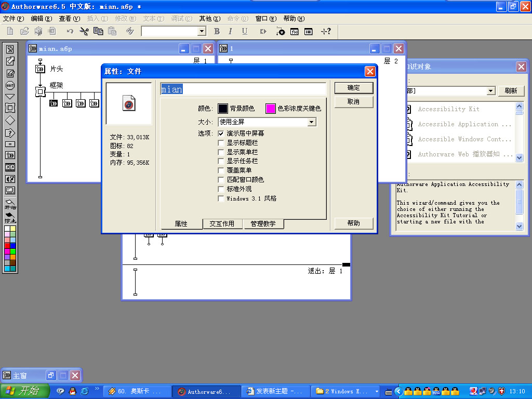This screenshot has height=399, width=532.
Task: Click the Save All toolbar icon
Action: point(38,32)
